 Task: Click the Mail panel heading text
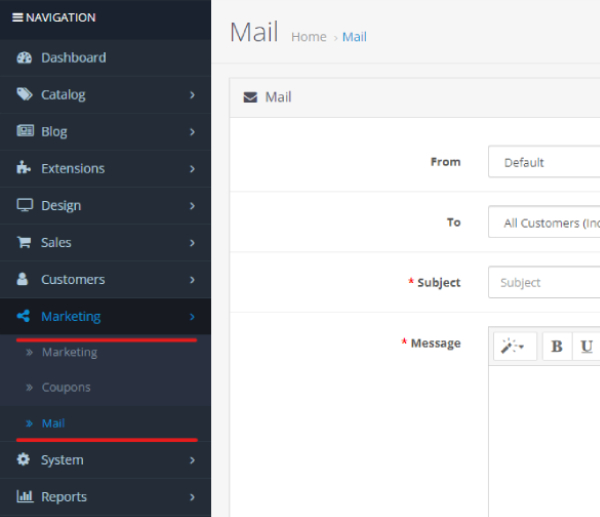pos(278,97)
